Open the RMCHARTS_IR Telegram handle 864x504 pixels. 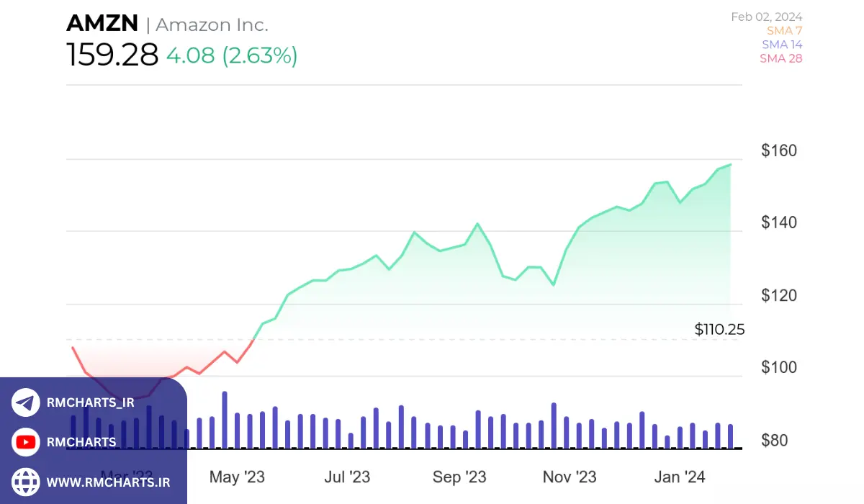90,402
